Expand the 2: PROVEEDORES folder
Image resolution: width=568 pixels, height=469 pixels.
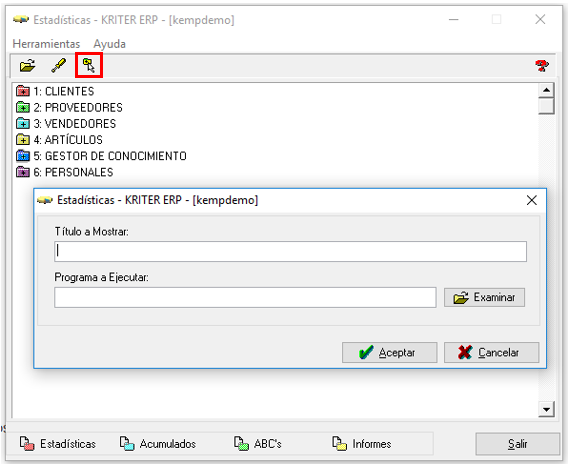[23, 107]
